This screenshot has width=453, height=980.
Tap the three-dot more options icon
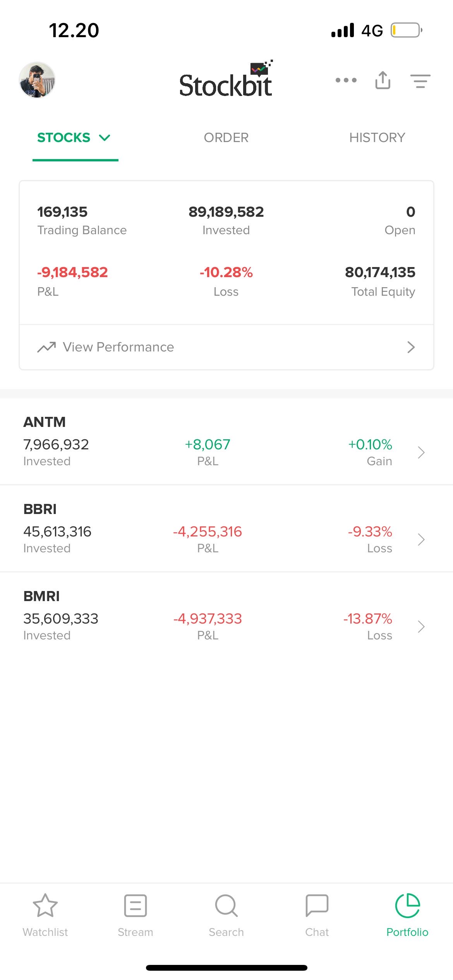[x=346, y=80]
